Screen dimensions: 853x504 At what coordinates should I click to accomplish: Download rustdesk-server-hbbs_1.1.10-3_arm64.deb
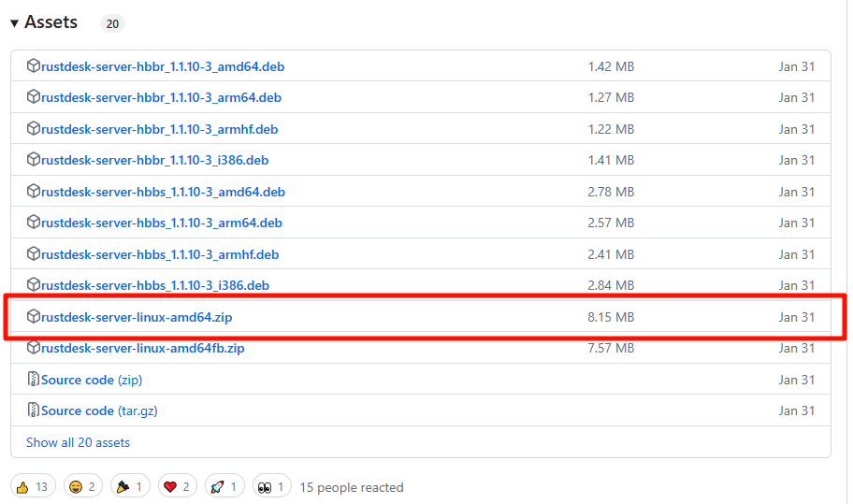(x=162, y=223)
